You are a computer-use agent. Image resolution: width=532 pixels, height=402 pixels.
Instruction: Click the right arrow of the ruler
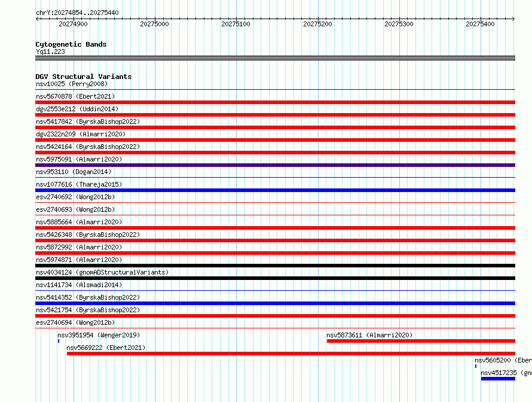click(513, 19)
